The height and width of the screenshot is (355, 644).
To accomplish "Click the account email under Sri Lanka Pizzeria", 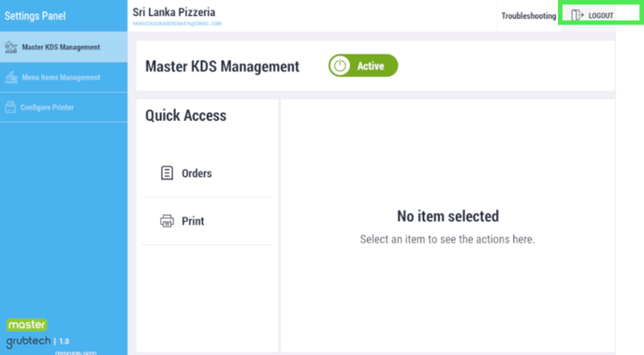I will coord(177,23).
